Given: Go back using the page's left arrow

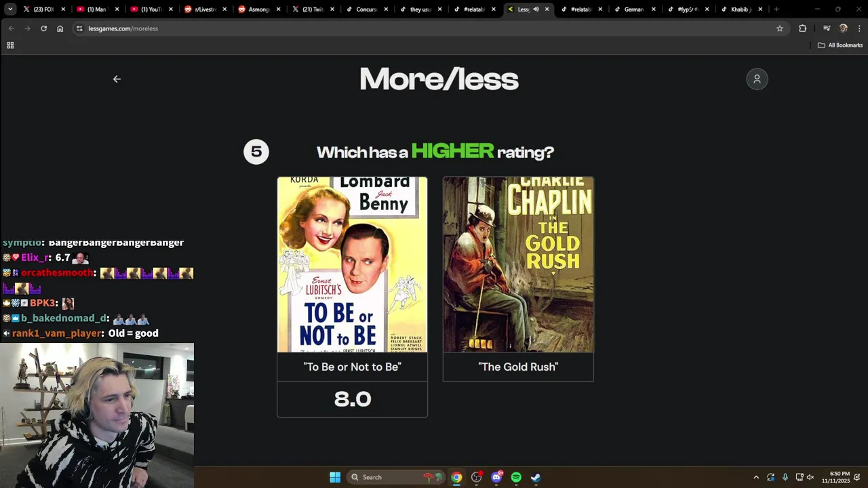Looking at the screenshot, I should point(117,79).
